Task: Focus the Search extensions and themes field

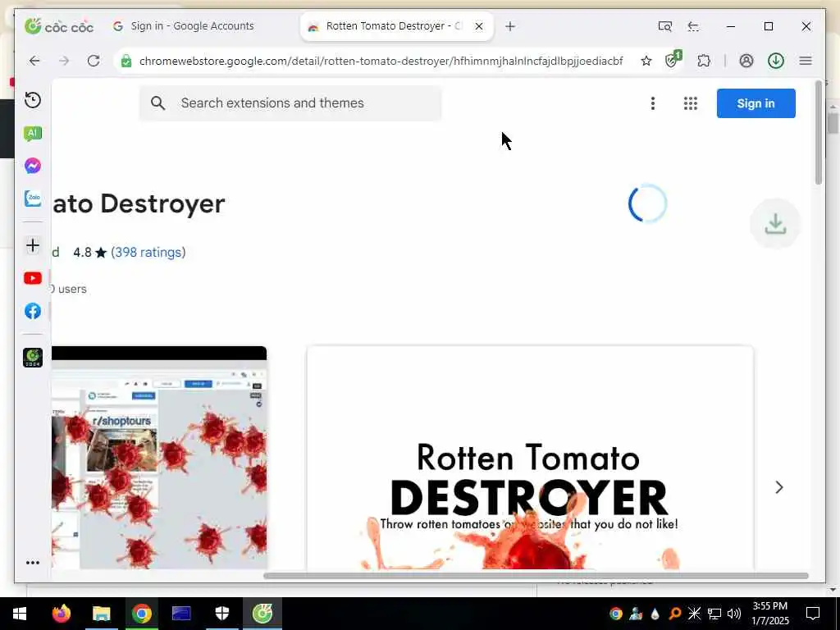Action: click(290, 103)
